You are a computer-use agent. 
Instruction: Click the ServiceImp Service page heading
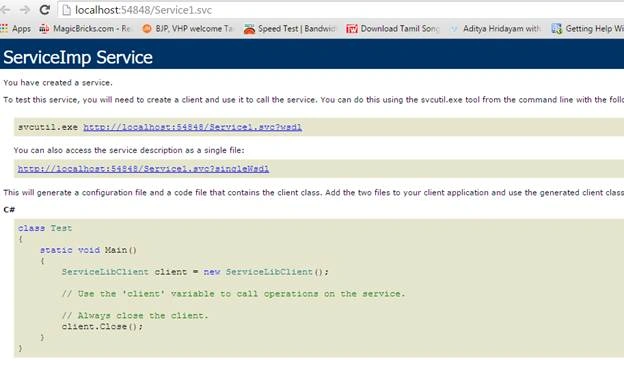78,57
